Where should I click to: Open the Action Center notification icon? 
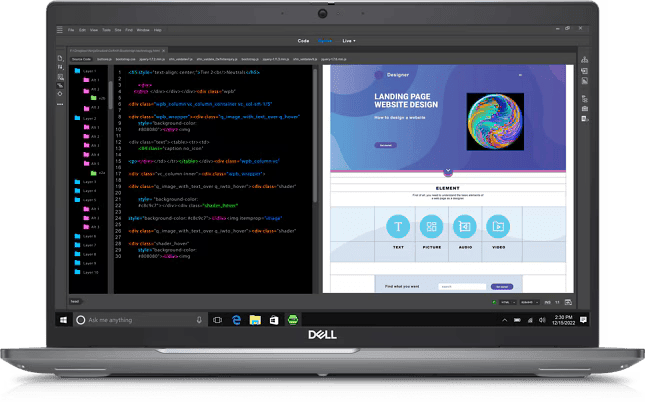583,320
